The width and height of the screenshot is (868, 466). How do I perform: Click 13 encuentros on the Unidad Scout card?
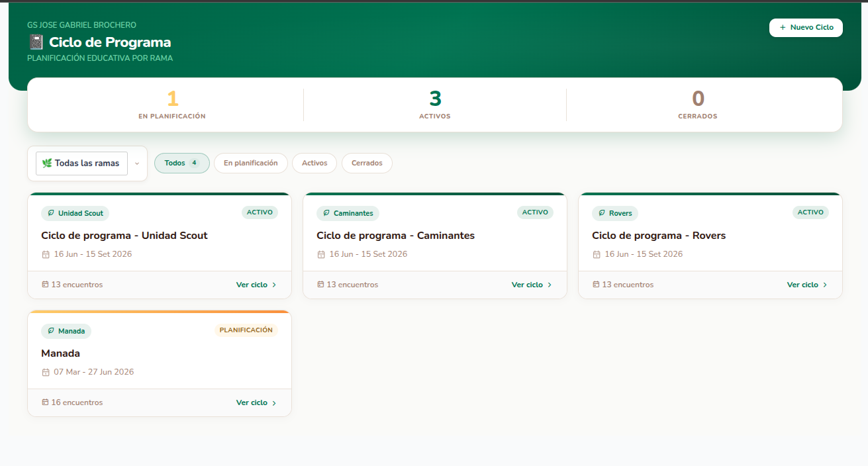click(x=77, y=285)
